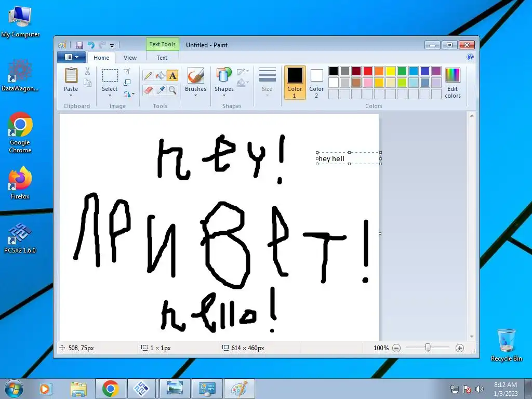Screen dimensions: 532x399
Task: Pick the purple color swatch
Action: pos(436,71)
